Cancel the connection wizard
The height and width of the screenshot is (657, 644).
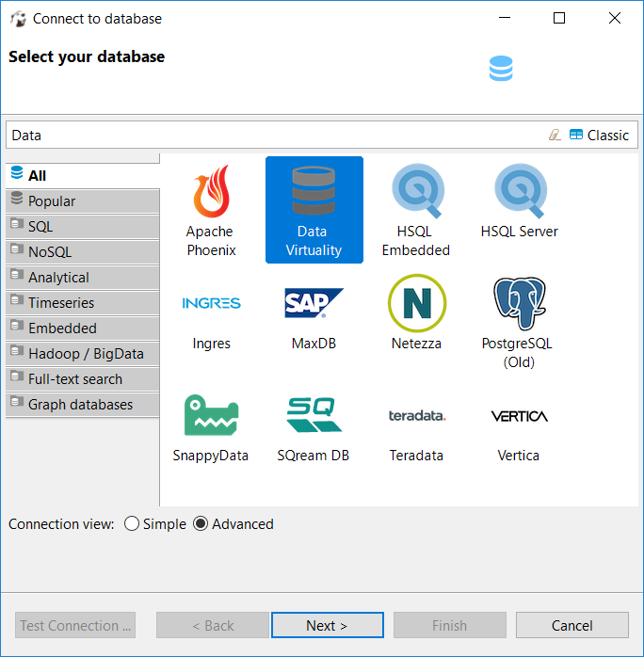pyautogui.click(x=572, y=625)
